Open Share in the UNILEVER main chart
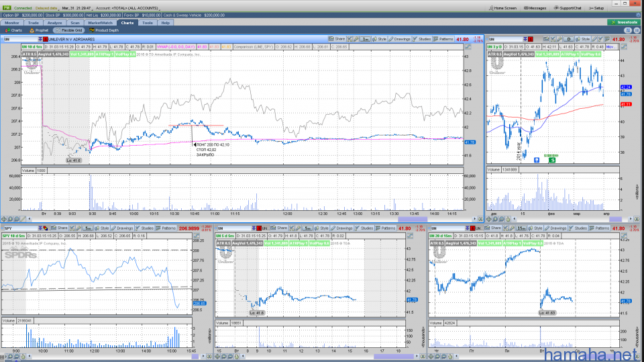The height and width of the screenshot is (362, 644). tap(337, 39)
